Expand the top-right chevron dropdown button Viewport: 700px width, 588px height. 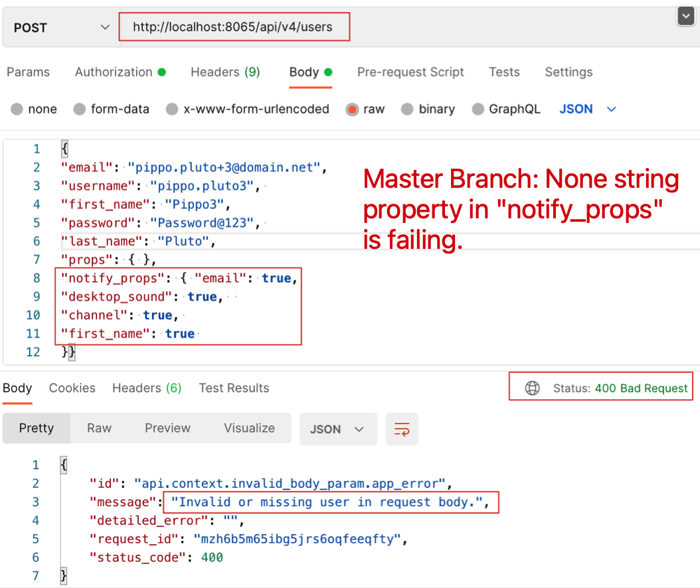coord(685,17)
